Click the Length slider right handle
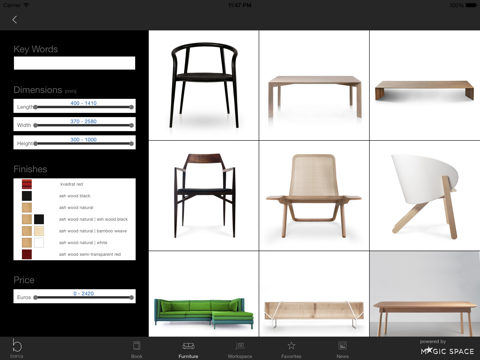The image size is (480, 360). [132, 107]
